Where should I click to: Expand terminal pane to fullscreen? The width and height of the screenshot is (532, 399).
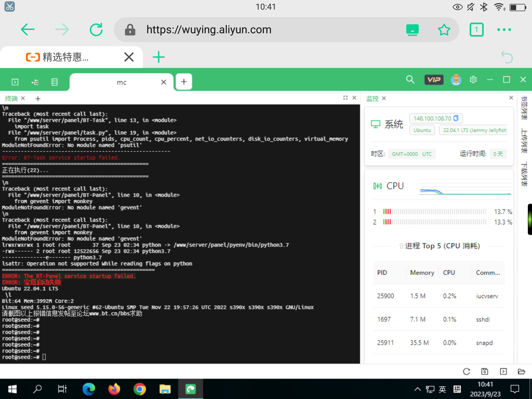point(345,98)
